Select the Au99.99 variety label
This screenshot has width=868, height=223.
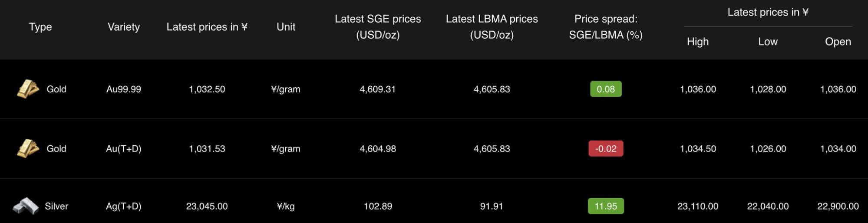click(x=124, y=89)
